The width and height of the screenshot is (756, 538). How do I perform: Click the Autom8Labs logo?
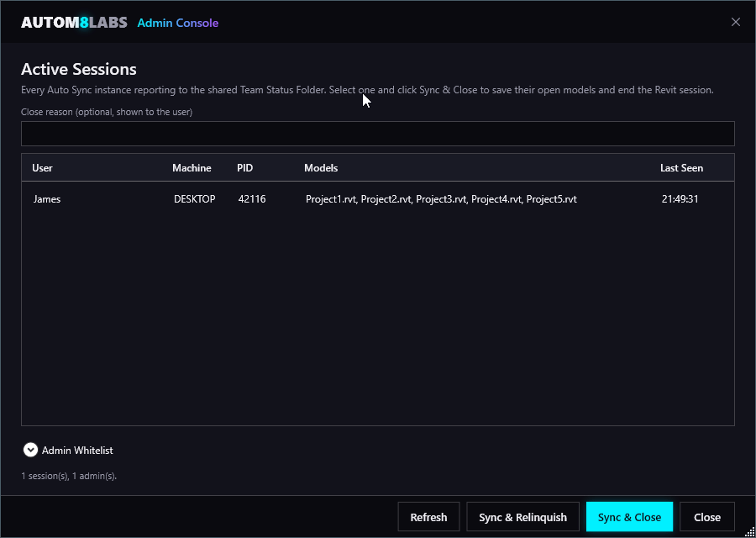click(x=74, y=23)
